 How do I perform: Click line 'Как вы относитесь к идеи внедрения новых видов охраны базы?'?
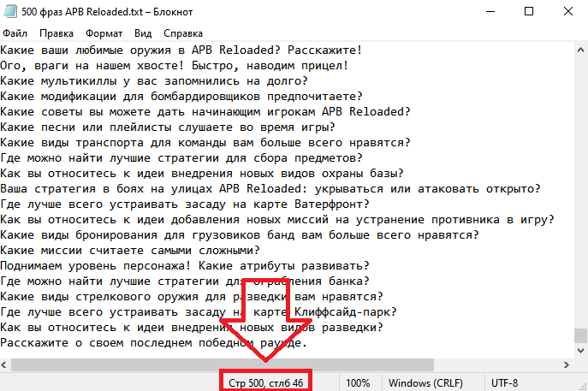[x=202, y=173]
